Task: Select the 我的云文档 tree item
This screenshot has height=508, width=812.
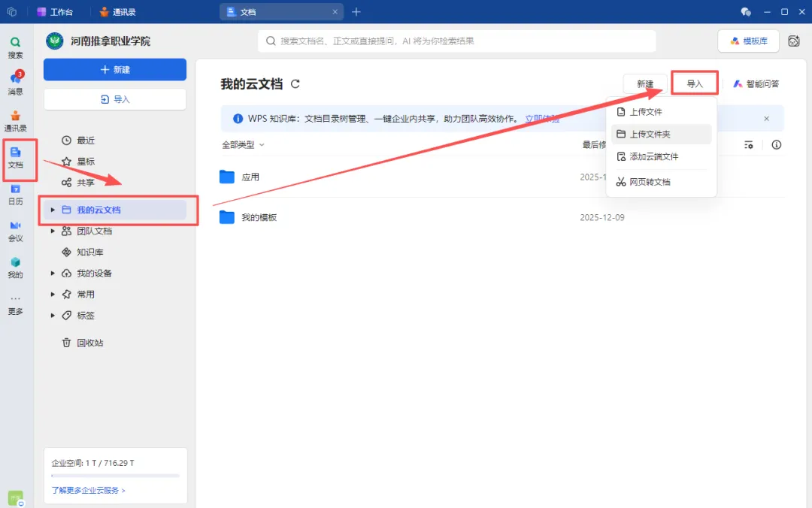Action: (x=115, y=210)
